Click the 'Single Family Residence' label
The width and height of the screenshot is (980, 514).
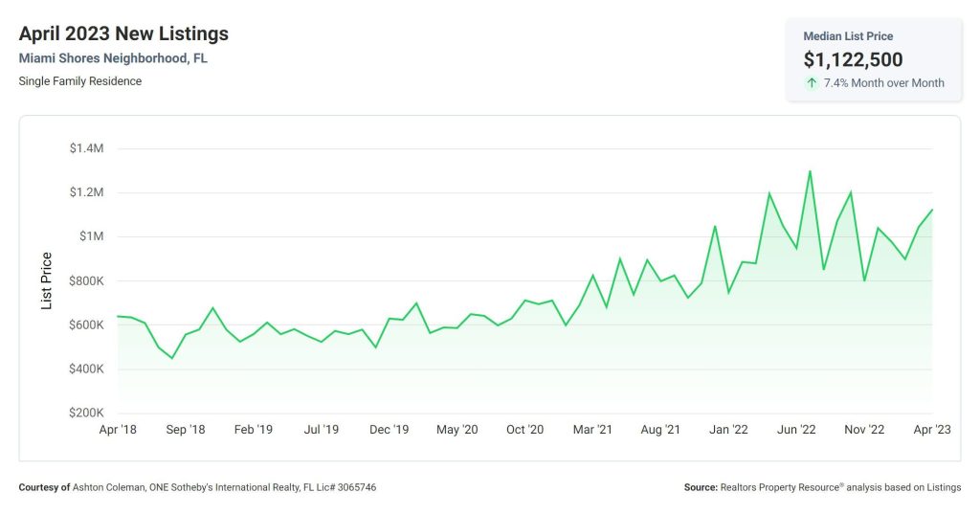click(x=80, y=81)
